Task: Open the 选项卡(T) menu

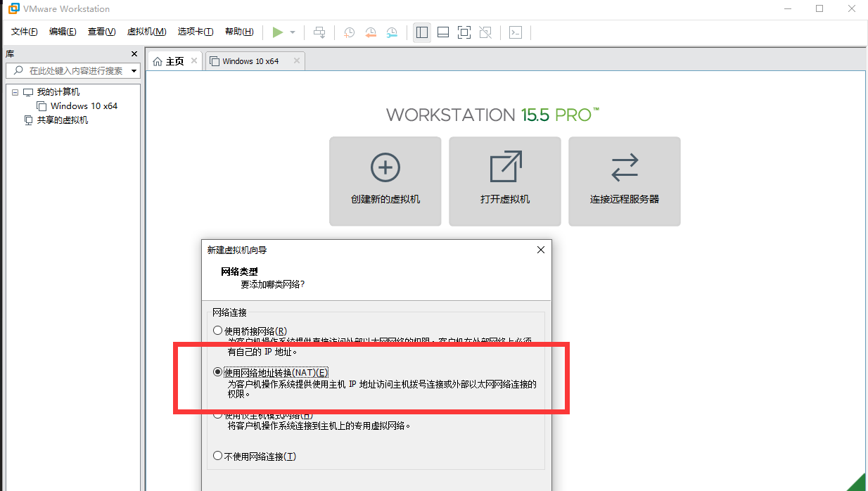Action: coord(196,32)
